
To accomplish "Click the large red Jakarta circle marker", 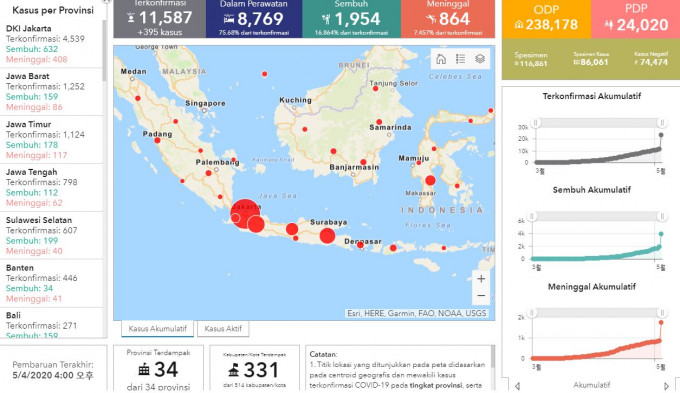I will point(245,213).
